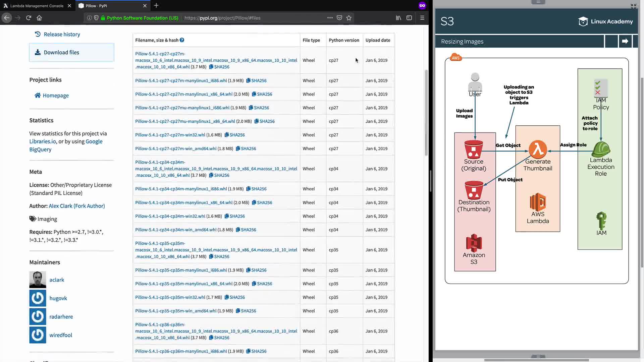The image size is (644, 362).
Task: Open the aclark maintainer avatar
Action: [38, 280]
